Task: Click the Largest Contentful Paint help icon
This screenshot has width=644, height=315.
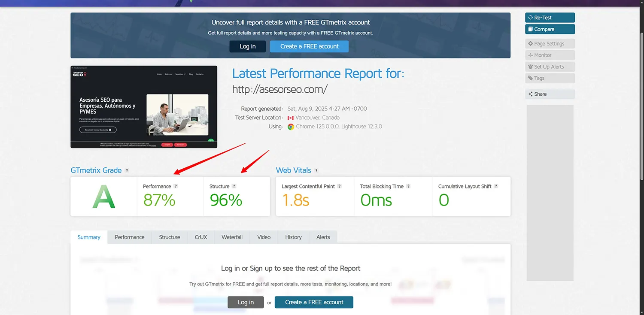Action: (340, 186)
